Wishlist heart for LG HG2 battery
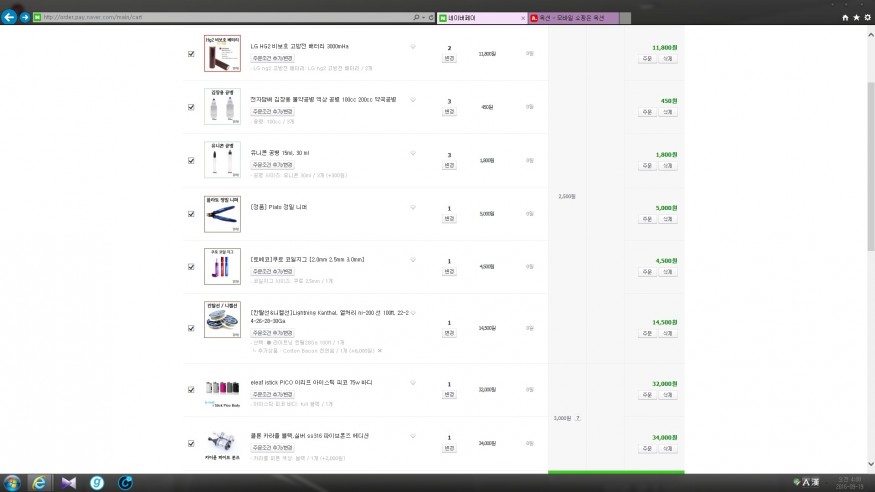Image resolution: width=875 pixels, height=492 pixels. [x=413, y=47]
